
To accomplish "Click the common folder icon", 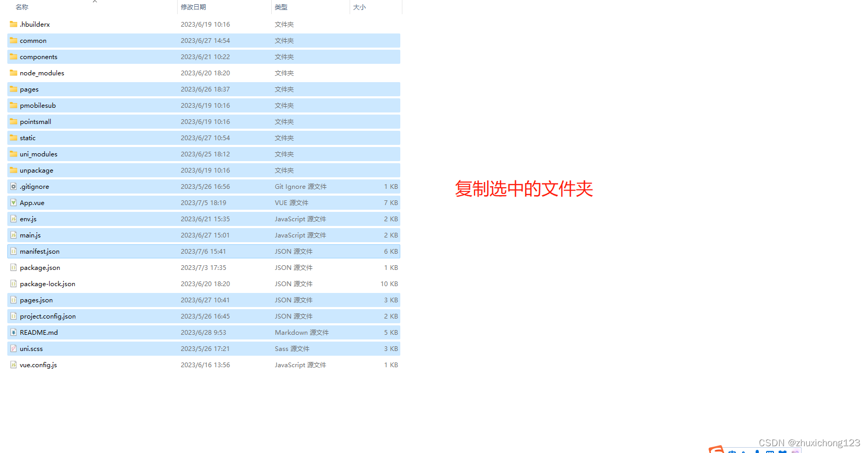I will click(x=14, y=40).
